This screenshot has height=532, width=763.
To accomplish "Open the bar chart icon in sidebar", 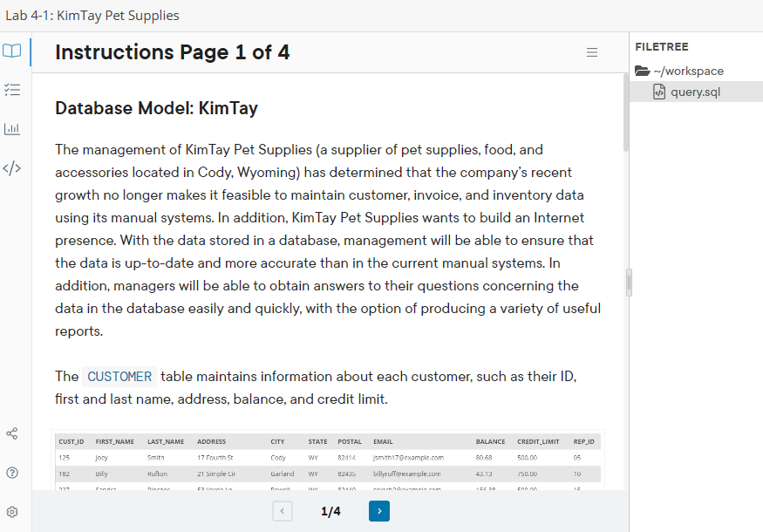I will 12,129.
